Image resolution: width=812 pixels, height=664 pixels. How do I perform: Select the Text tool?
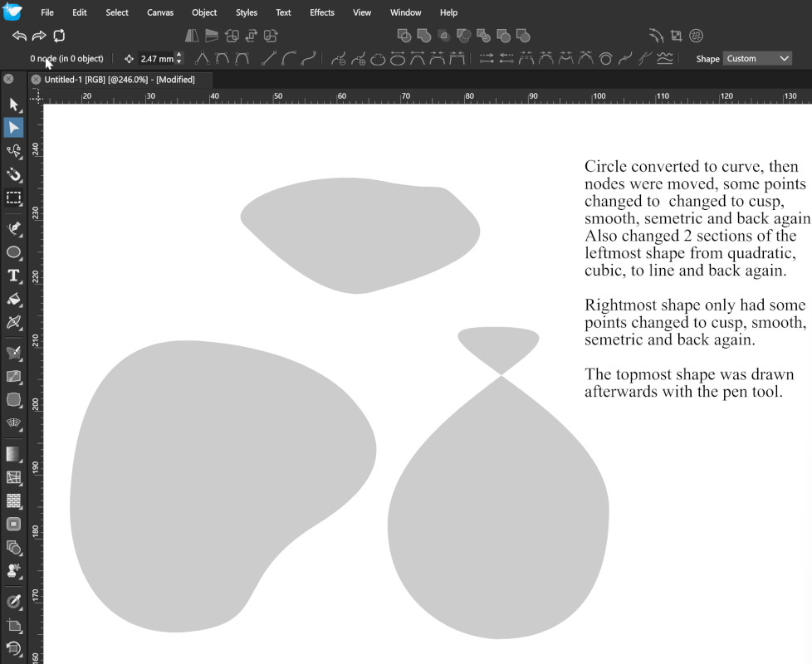[x=13, y=276]
